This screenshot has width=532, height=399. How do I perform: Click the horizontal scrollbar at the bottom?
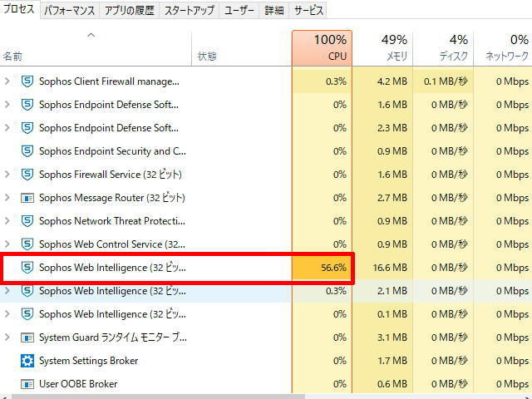pyautogui.click(x=158, y=397)
